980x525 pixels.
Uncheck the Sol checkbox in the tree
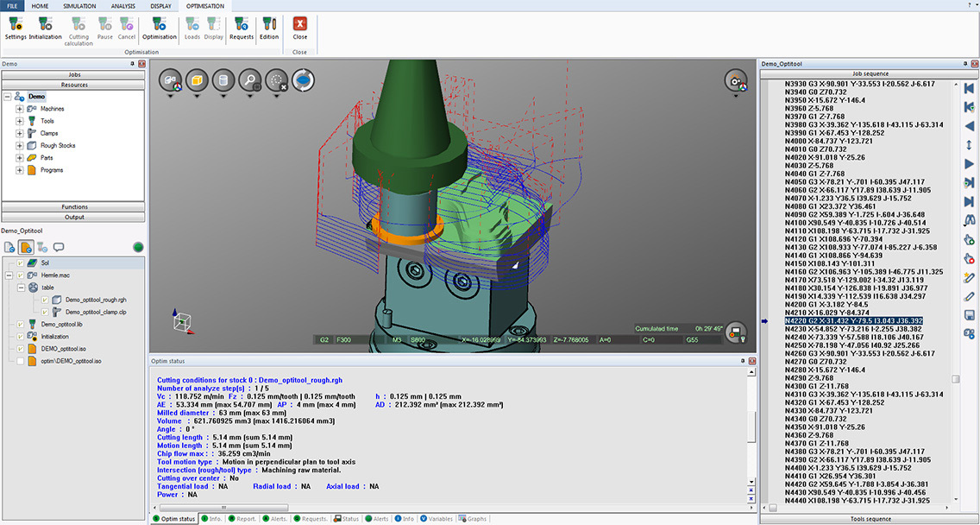[x=21, y=262]
